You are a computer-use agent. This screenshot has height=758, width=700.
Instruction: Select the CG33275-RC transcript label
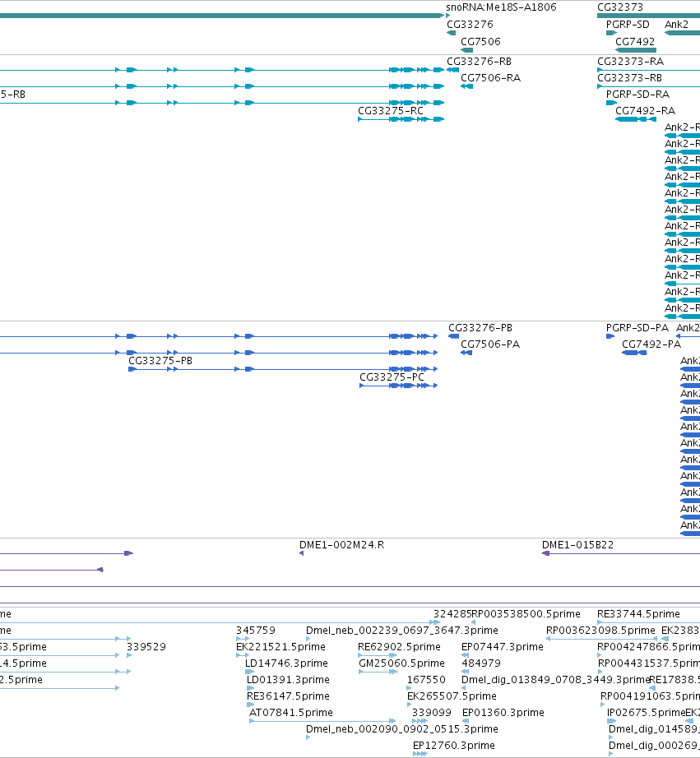391,111
